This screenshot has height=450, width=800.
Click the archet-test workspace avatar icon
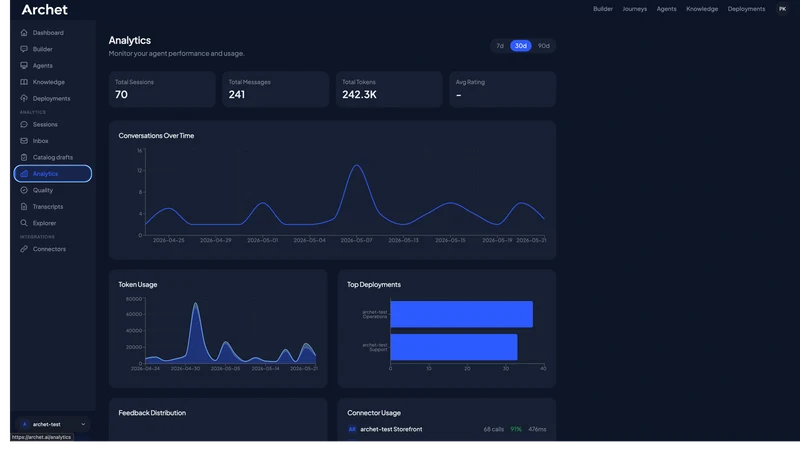(x=24, y=424)
